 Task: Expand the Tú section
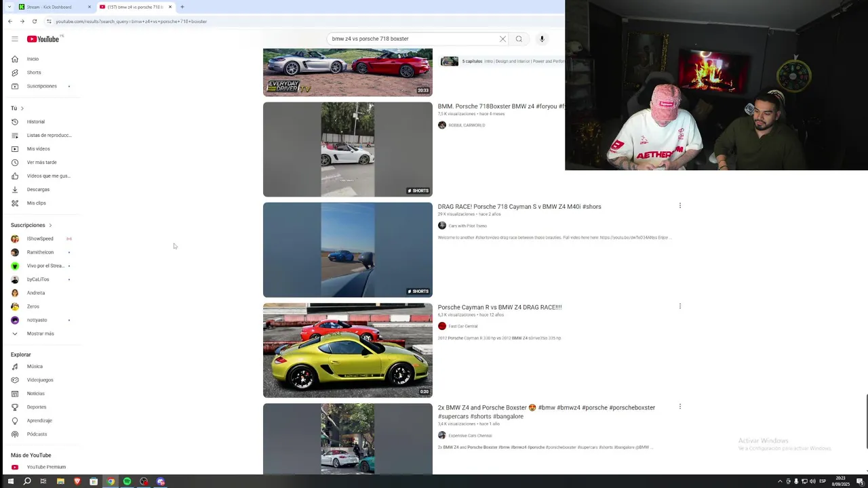pyautogui.click(x=18, y=108)
